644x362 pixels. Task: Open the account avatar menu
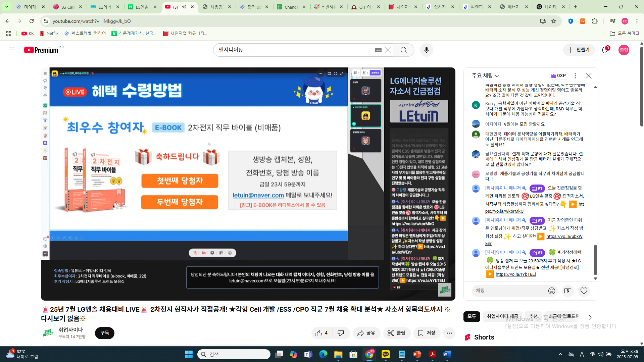624,50
